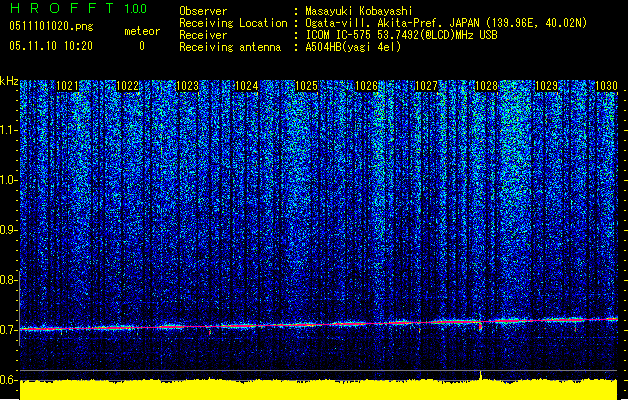The height and width of the screenshot is (400, 629).
Task: Click the ICOM IC-575 receiver value
Action: click(x=402, y=35)
